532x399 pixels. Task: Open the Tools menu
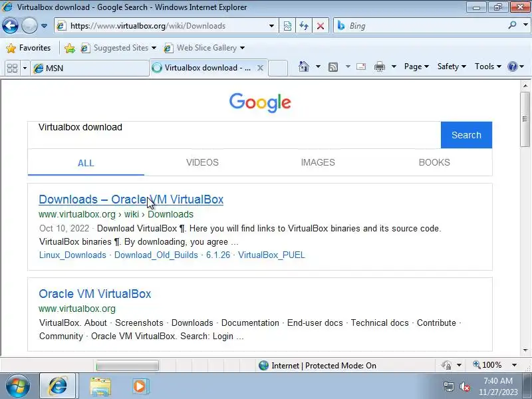pos(488,66)
